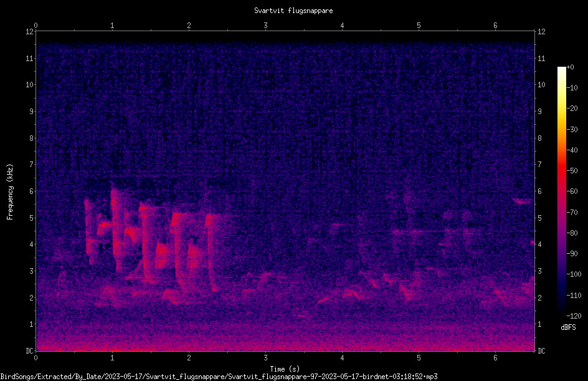Image resolution: width=588 pixels, height=381 pixels.
Task: Click the DC label on left axis
Action: tap(29, 351)
